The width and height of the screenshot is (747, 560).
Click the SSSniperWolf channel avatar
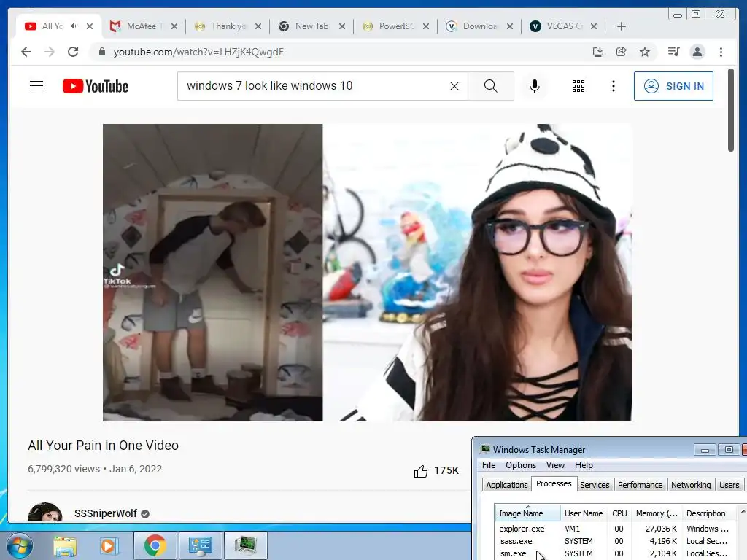44,513
